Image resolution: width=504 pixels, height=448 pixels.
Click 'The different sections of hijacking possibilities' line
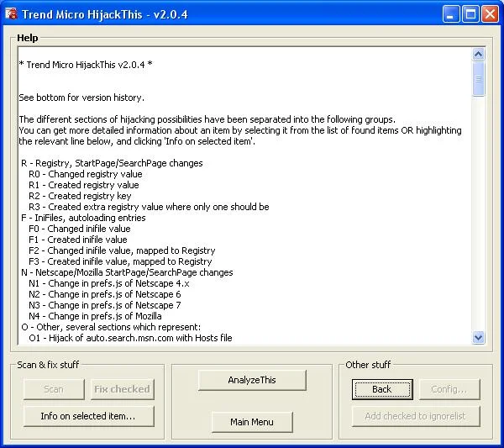pyautogui.click(x=207, y=119)
